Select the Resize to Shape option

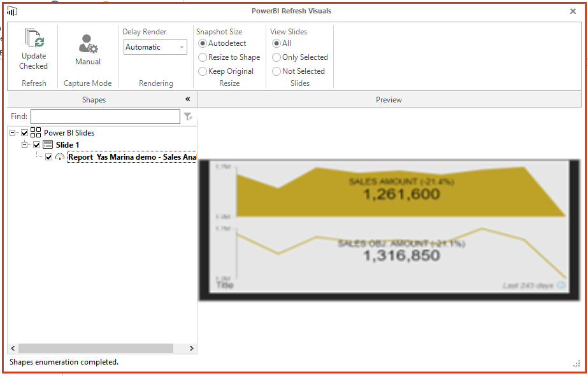tap(202, 57)
